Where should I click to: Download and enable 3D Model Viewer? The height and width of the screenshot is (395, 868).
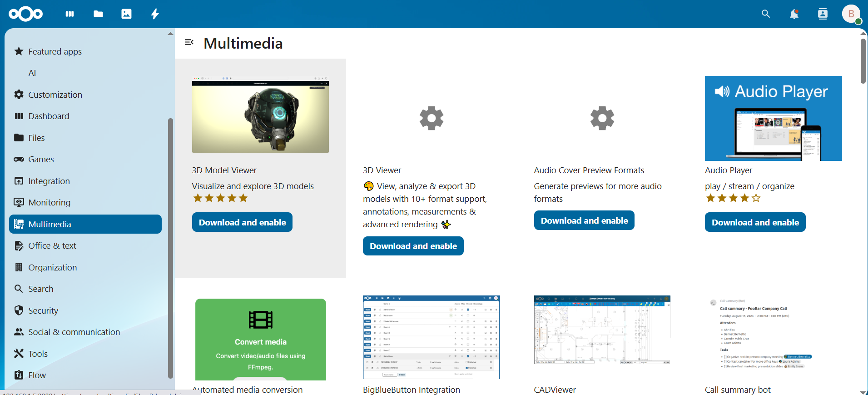(x=242, y=222)
